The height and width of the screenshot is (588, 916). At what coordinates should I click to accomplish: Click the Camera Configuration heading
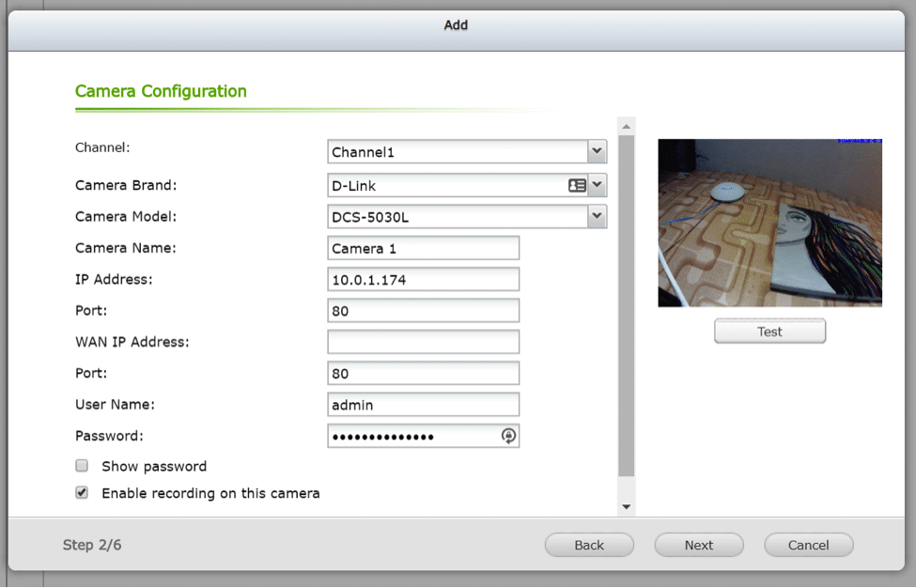pyautogui.click(x=161, y=91)
